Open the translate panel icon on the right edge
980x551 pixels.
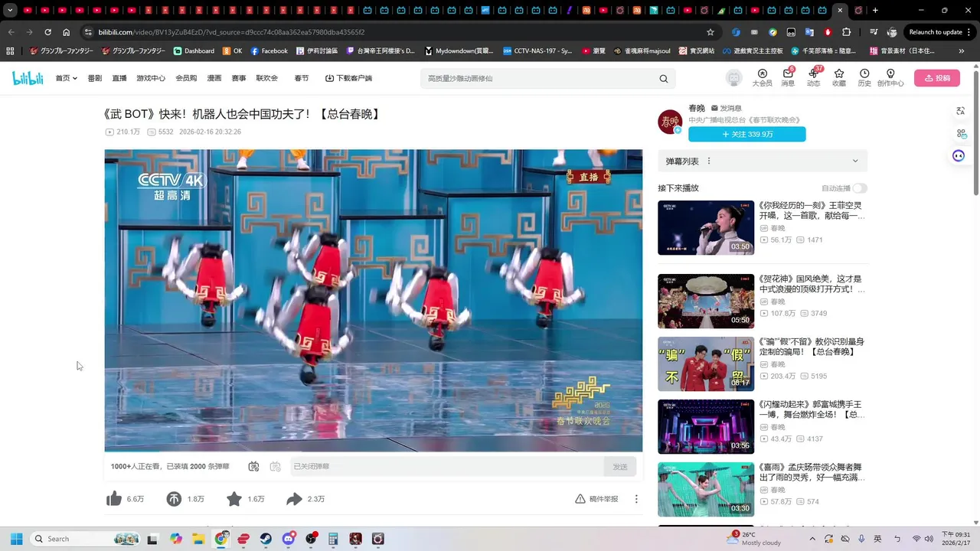961,111
